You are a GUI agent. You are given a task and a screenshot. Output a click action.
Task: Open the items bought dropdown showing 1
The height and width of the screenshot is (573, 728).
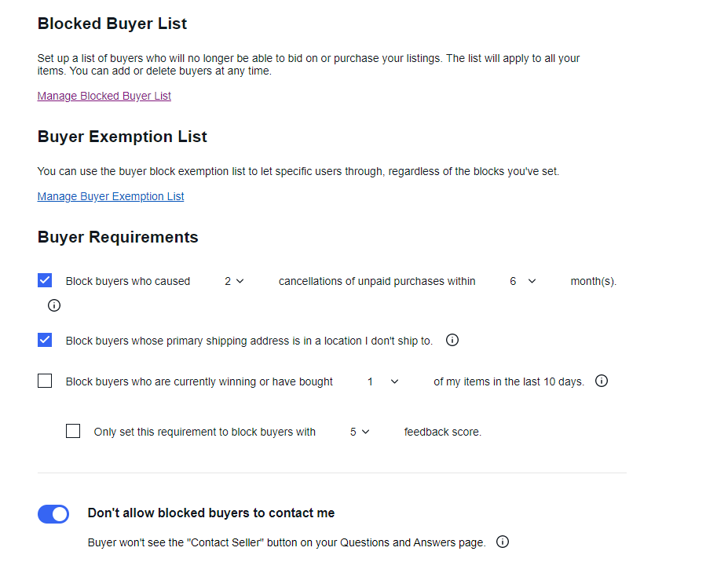tap(383, 381)
